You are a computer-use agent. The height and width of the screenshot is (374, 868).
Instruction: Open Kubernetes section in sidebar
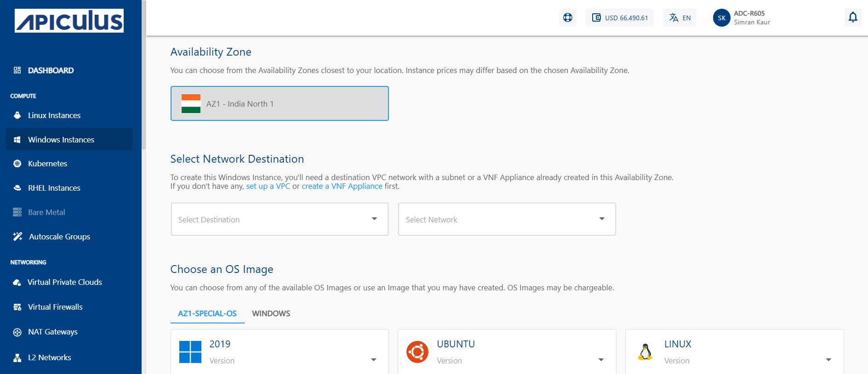[x=47, y=164]
